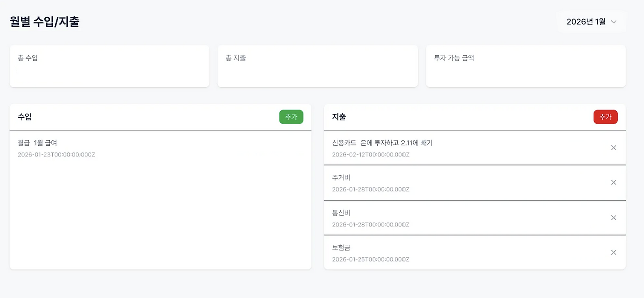
Task: Select the 보험금 expense label
Action: pos(341,247)
